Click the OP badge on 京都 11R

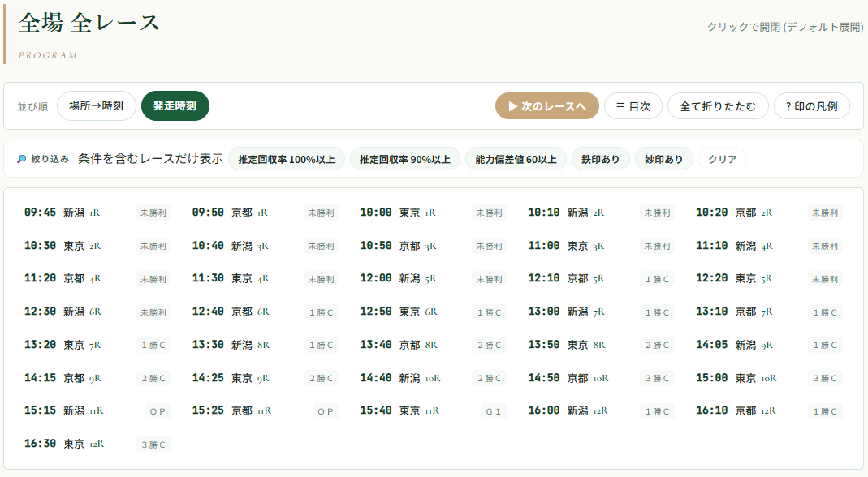tap(326, 411)
